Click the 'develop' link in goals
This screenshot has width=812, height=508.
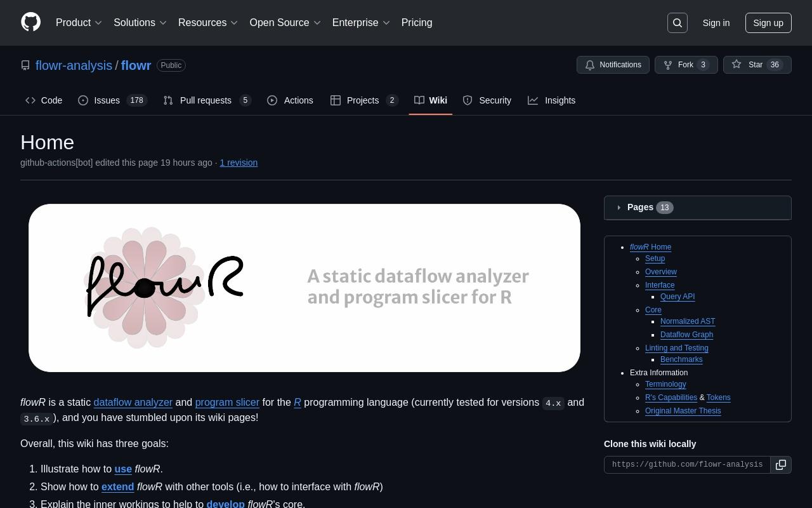(x=225, y=504)
